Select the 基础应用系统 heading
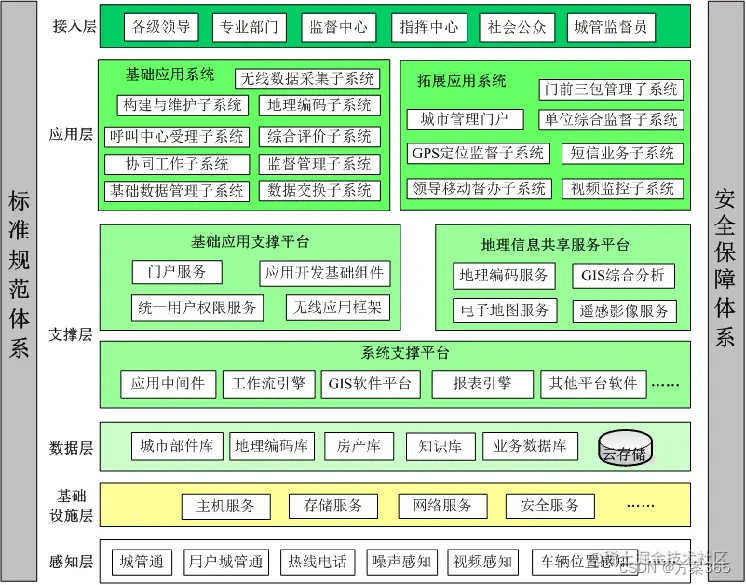 coord(170,75)
